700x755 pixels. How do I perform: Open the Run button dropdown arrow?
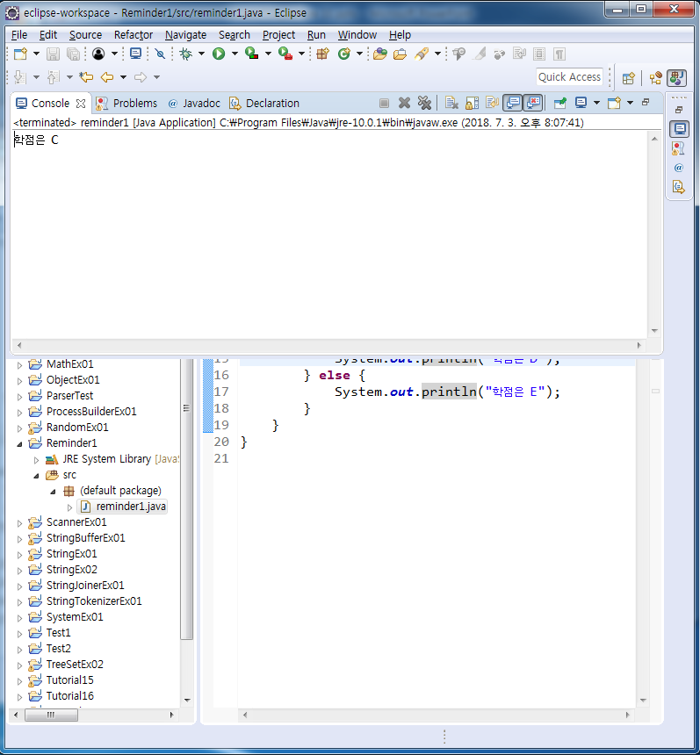click(x=235, y=54)
